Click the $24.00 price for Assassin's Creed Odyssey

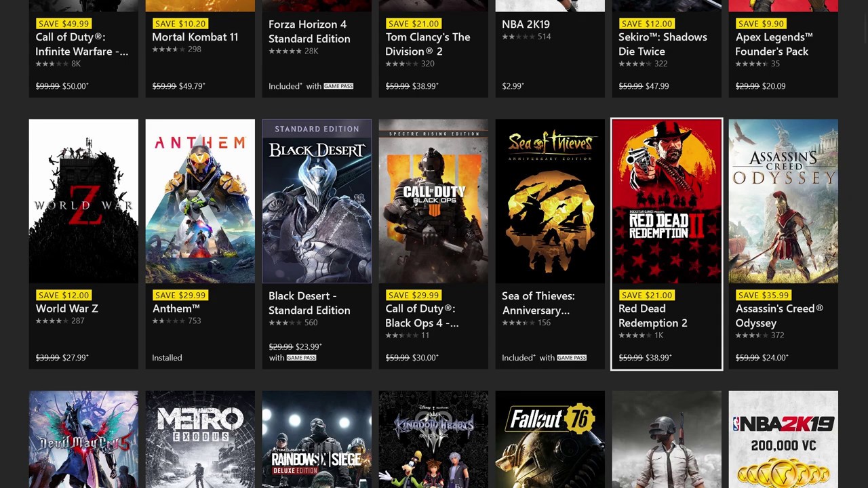tap(775, 358)
